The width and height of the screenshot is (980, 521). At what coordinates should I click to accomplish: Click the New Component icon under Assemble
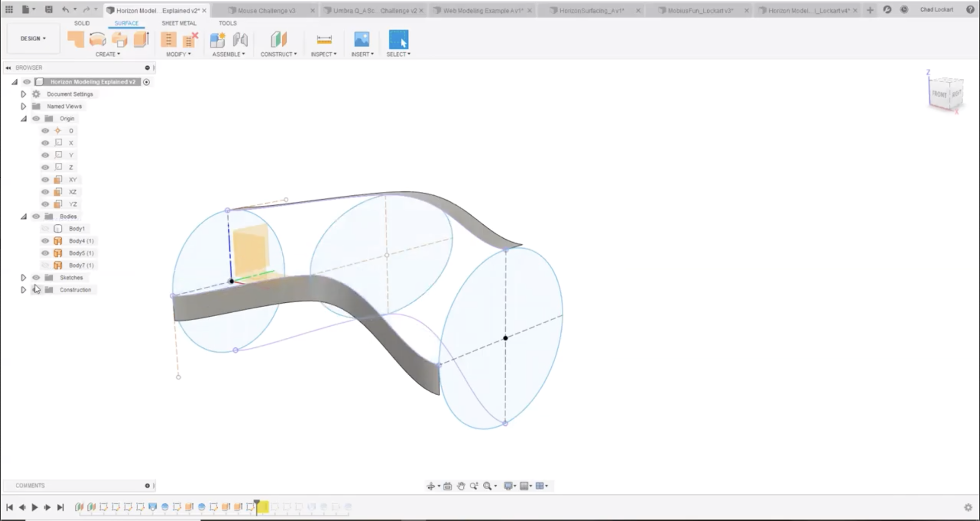click(x=218, y=39)
